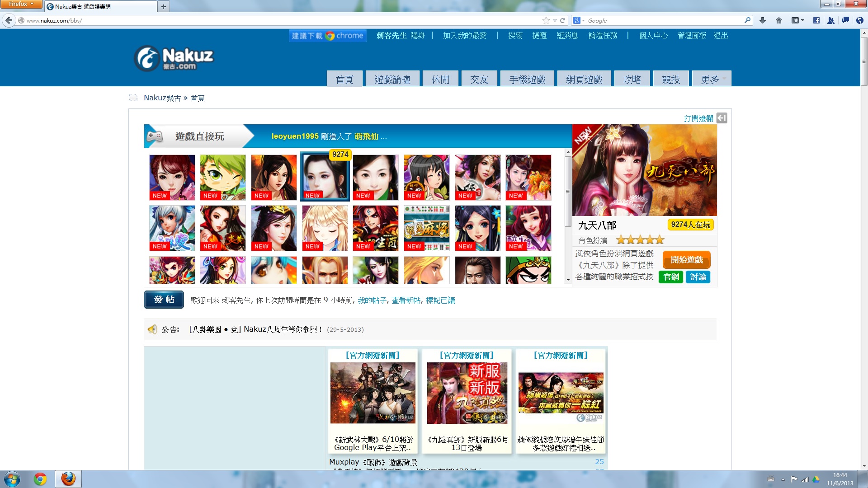This screenshot has width=868, height=488.
Task: Open Chrome from Windows taskbar
Action: [40, 479]
